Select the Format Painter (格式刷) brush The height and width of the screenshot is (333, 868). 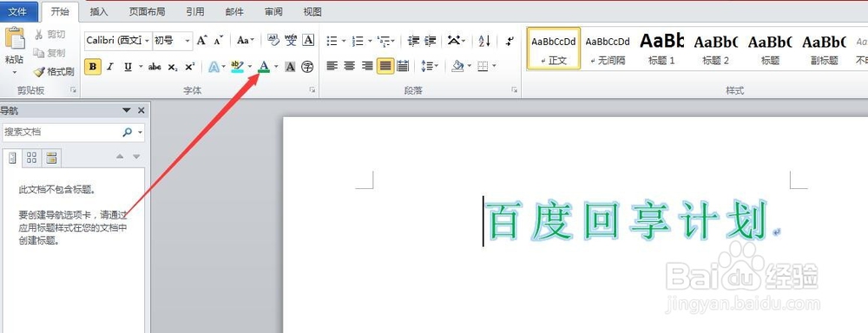[x=54, y=72]
